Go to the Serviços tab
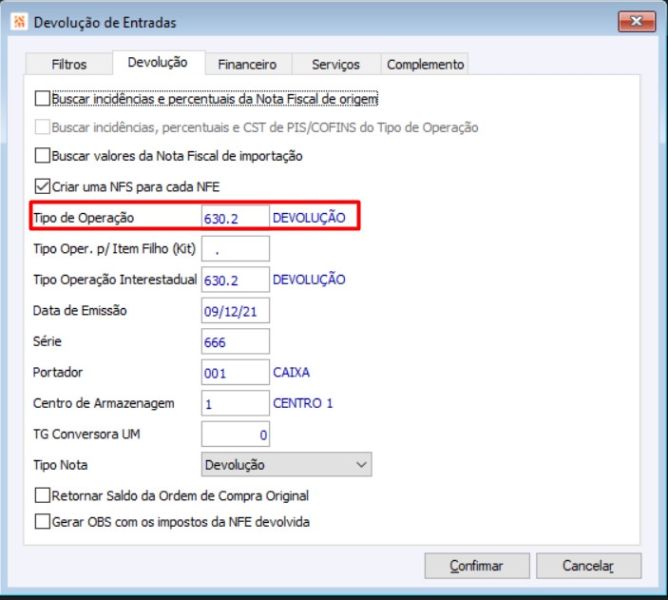668x600 pixels. (x=336, y=64)
